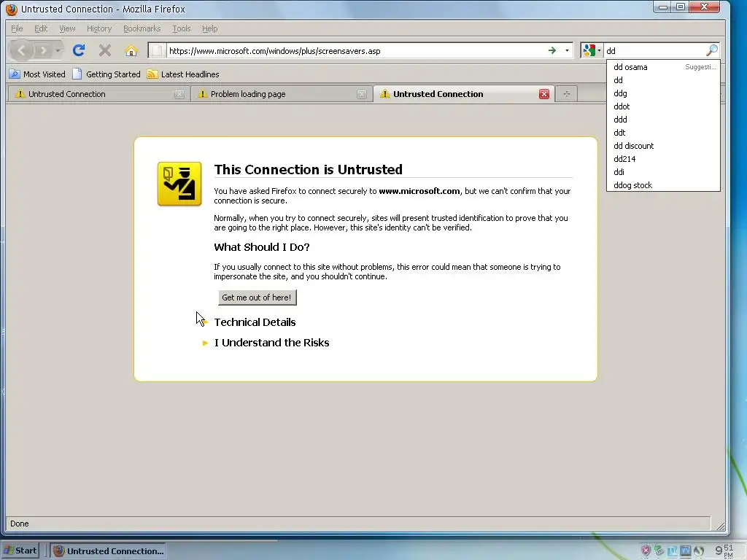
Task: Click the red shield tray icon
Action: (x=646, y=551)
